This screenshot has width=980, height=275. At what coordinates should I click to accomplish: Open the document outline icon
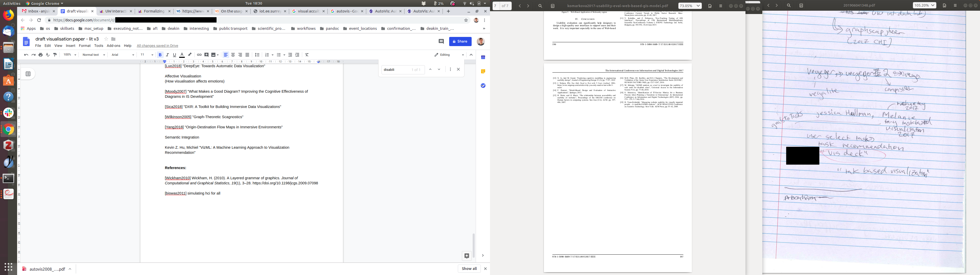28,74
